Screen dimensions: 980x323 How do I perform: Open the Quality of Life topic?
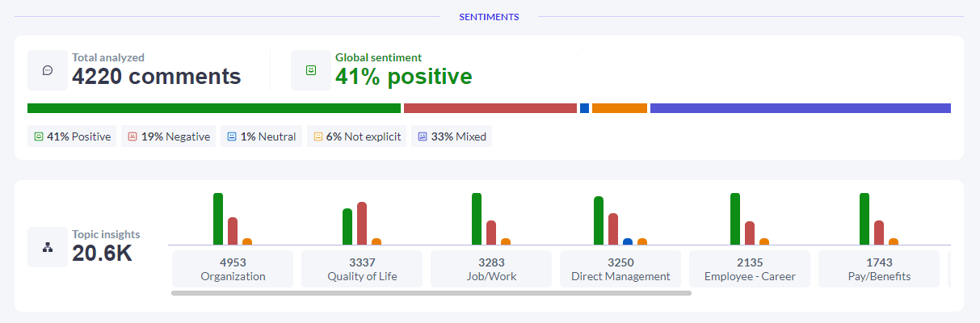[362, 269]
